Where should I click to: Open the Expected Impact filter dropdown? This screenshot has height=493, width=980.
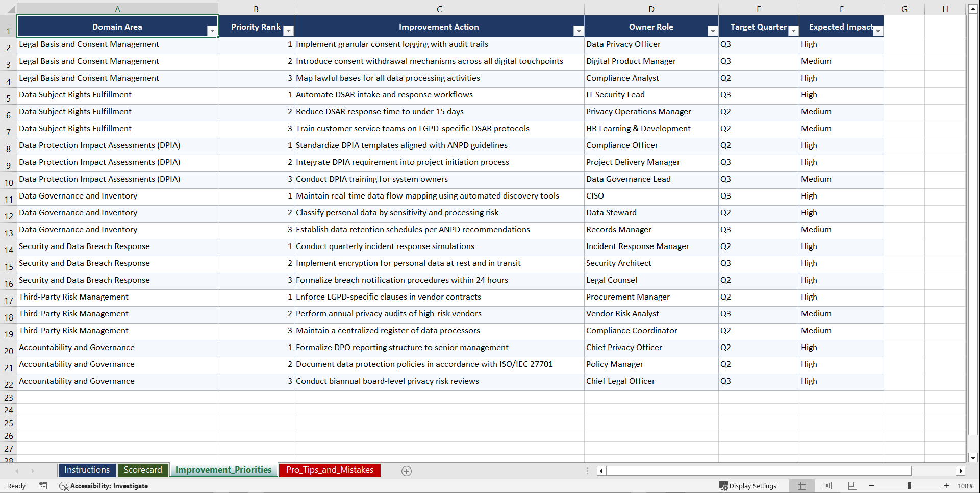click(878, 31)
